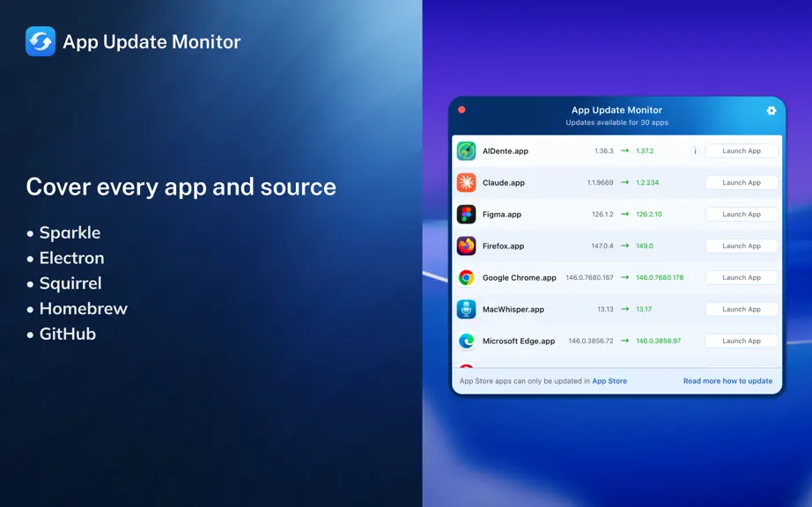Click the Google Chrome.app icon
Image resolution: width=812 pixels, height=507 pixels.
[x=466, y=278]
